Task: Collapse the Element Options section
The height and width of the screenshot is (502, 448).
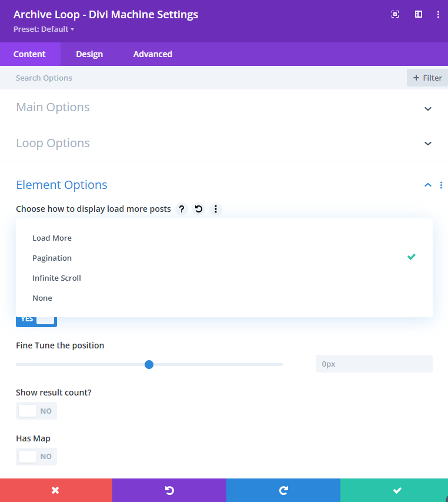Action: (427, 185)
